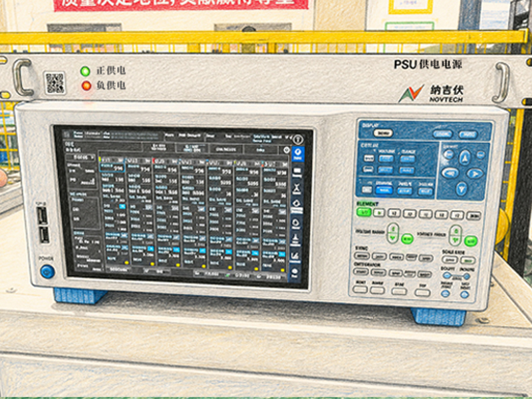
Task: Push the cursor down arrow key
Action: pos(462,188)
